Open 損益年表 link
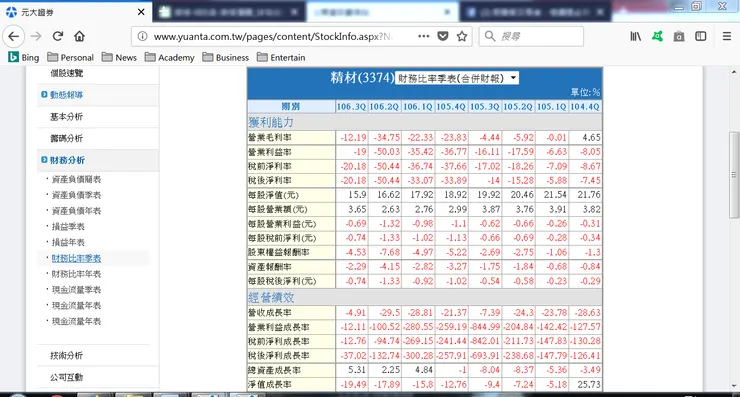This screenshot has height=397, width=740. click(x=68, y=242)
